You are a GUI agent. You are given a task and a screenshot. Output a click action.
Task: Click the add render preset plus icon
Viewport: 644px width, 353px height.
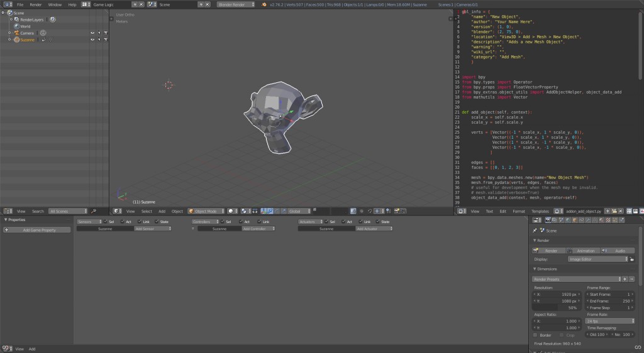(625, 279)
